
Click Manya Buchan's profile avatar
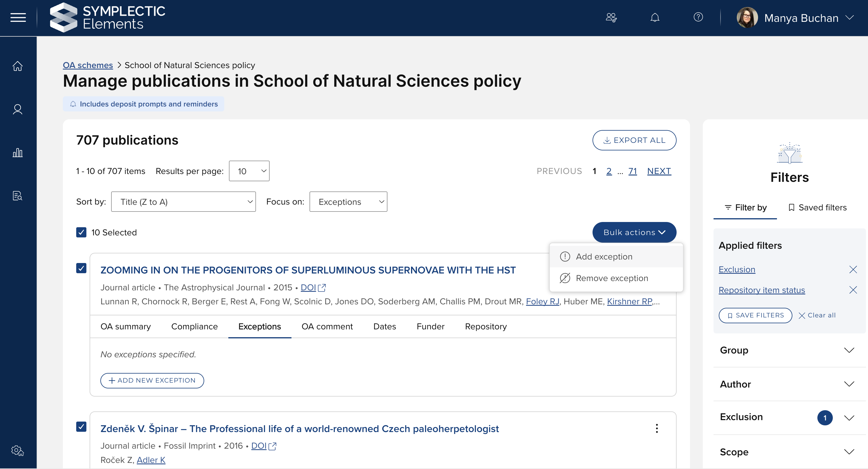point(747,17)
